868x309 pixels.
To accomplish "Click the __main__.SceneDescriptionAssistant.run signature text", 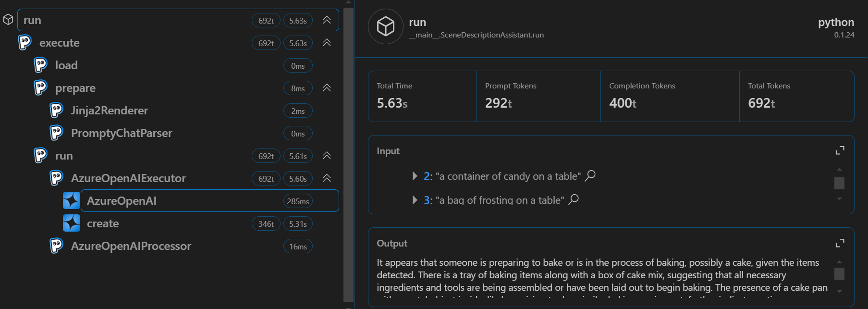I will pyautogui.click(x=477, y=35).
